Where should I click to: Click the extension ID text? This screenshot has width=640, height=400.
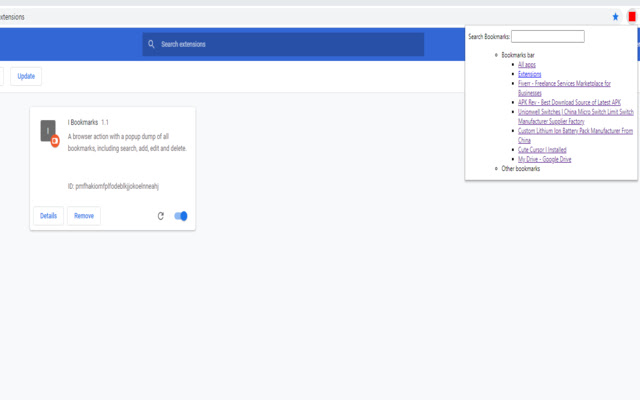click(x=113, y=186)
